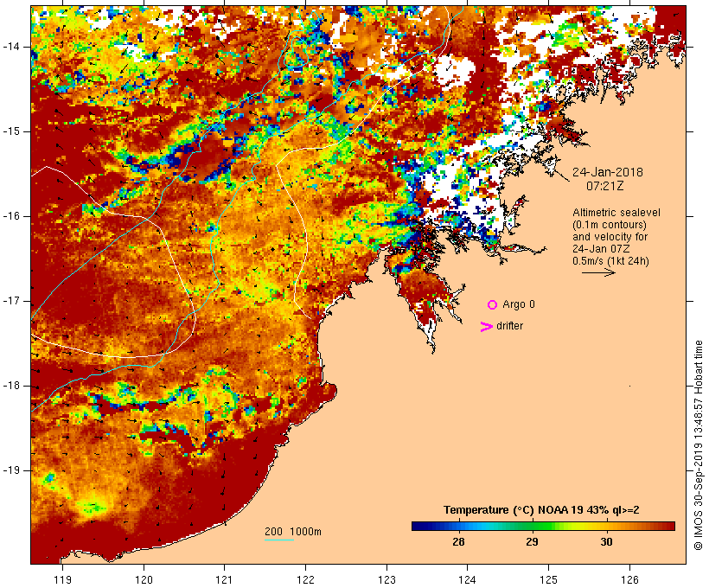
Task: Click the '0.5m/s (1kt 24h)' label
Action: (x=610, y=261)
